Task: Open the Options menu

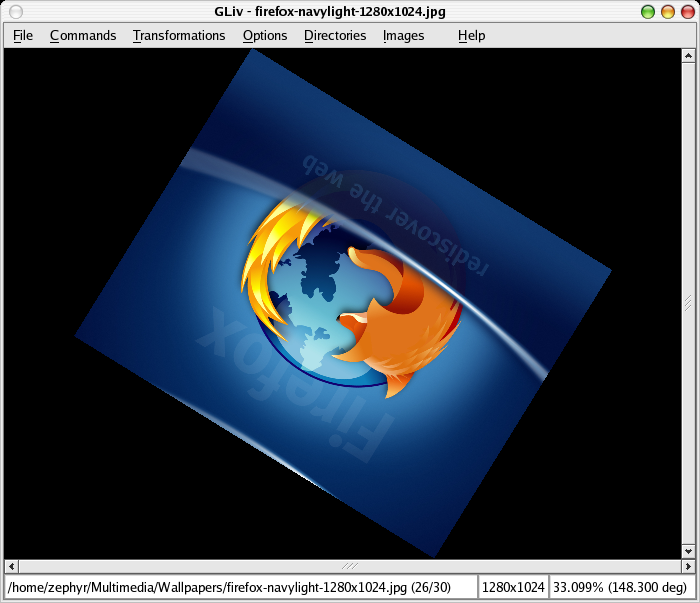Action: pos(265,35)
